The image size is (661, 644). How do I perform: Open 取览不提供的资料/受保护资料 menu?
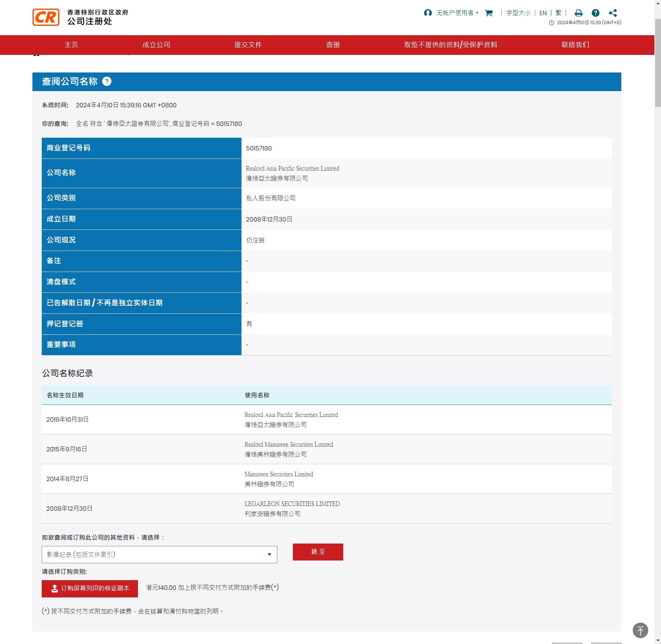tap(451, 45)
